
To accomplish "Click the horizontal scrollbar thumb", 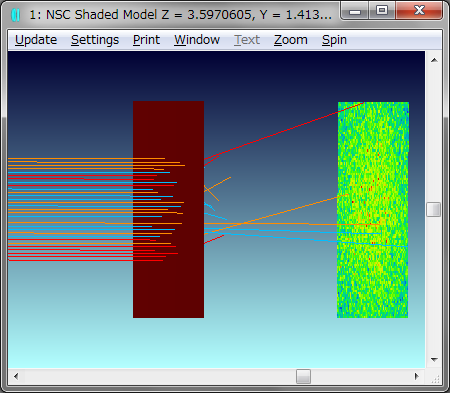I will point(303,377).
